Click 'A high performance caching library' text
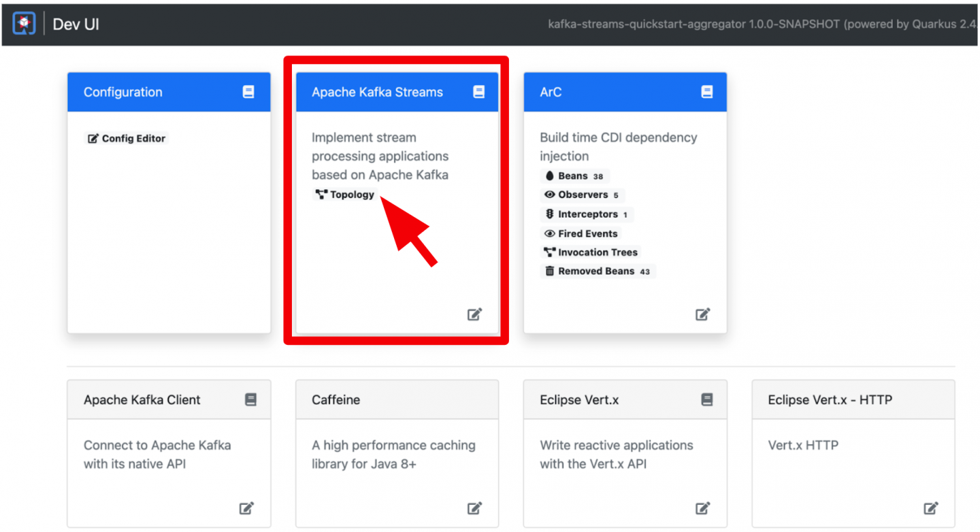Screen dimensions: 980x532 [393, 454]
